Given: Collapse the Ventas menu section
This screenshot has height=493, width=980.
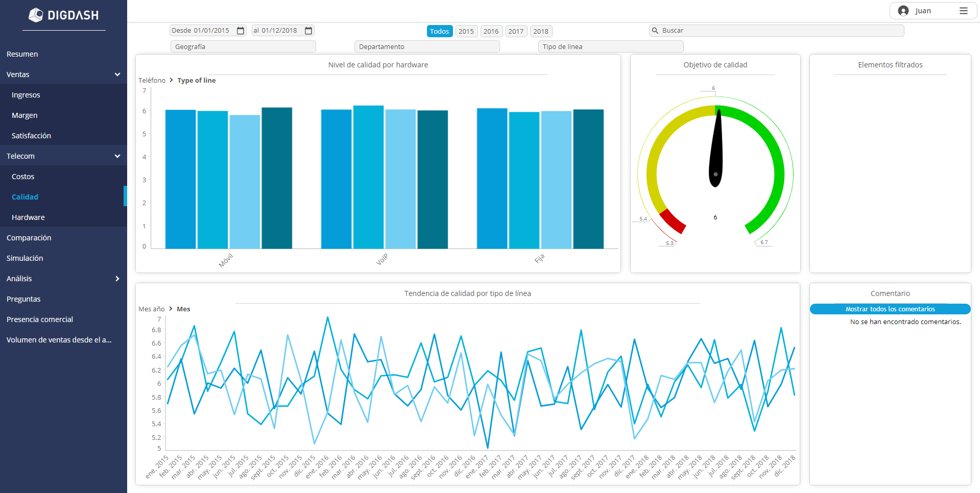Looking at the screenshot, I should click(x=117, y=75).
